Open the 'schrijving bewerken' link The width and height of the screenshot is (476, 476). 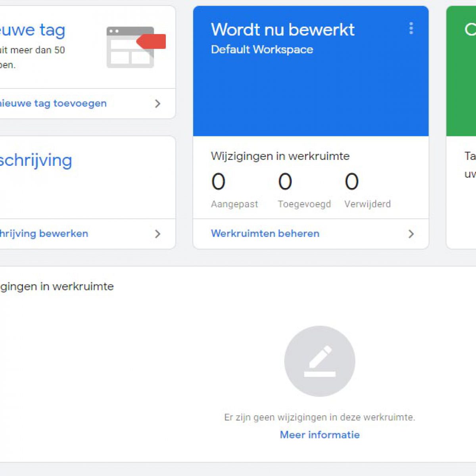click(44, 234)
